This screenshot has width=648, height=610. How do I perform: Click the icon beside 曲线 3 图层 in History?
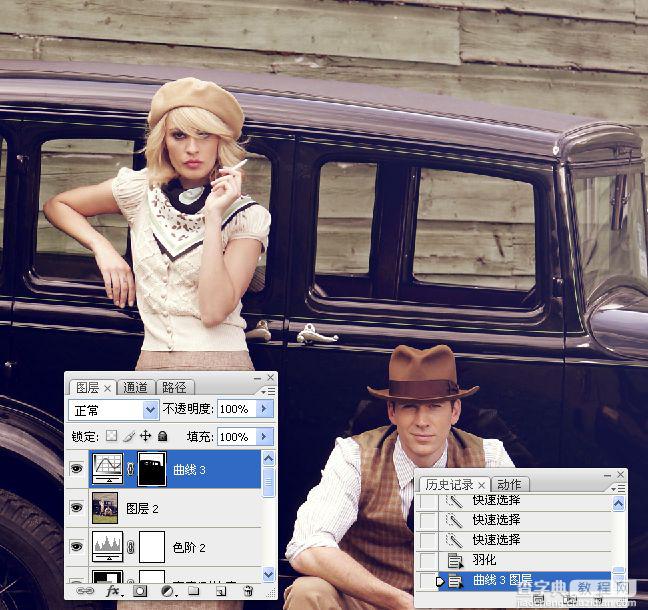(x=455, y=581)
